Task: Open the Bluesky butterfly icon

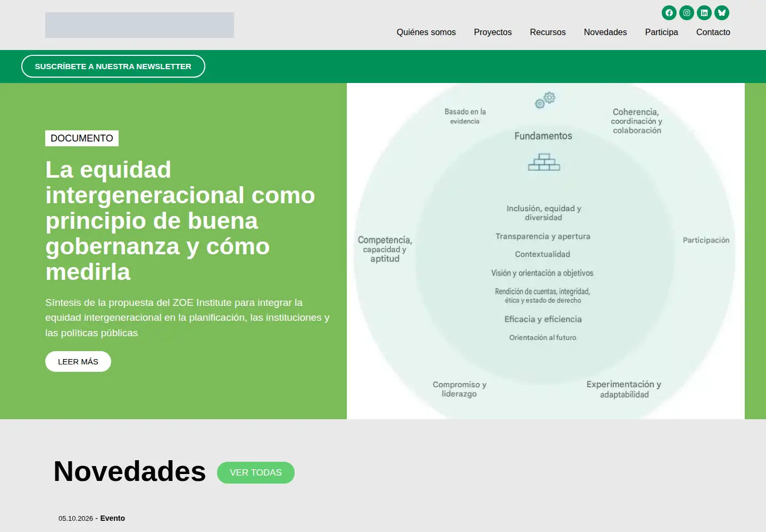Action: pos(722,13)
